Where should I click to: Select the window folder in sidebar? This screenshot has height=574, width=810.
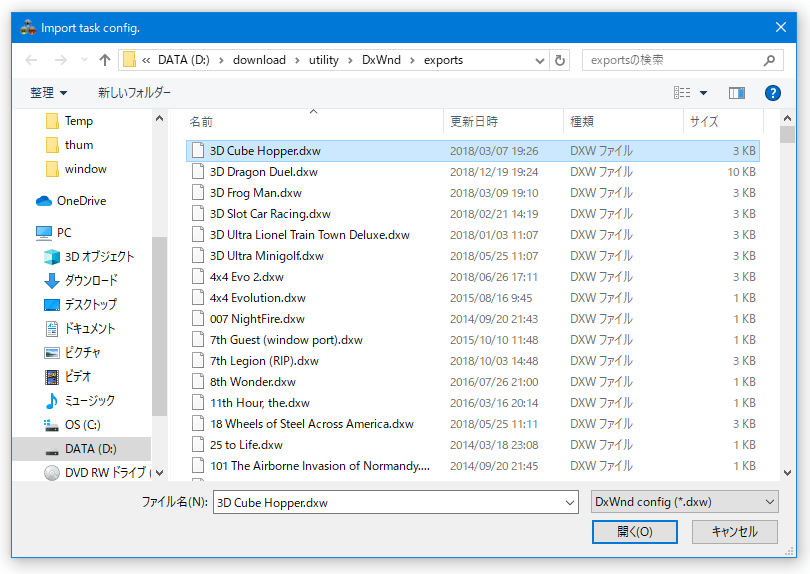pos(85,169)
